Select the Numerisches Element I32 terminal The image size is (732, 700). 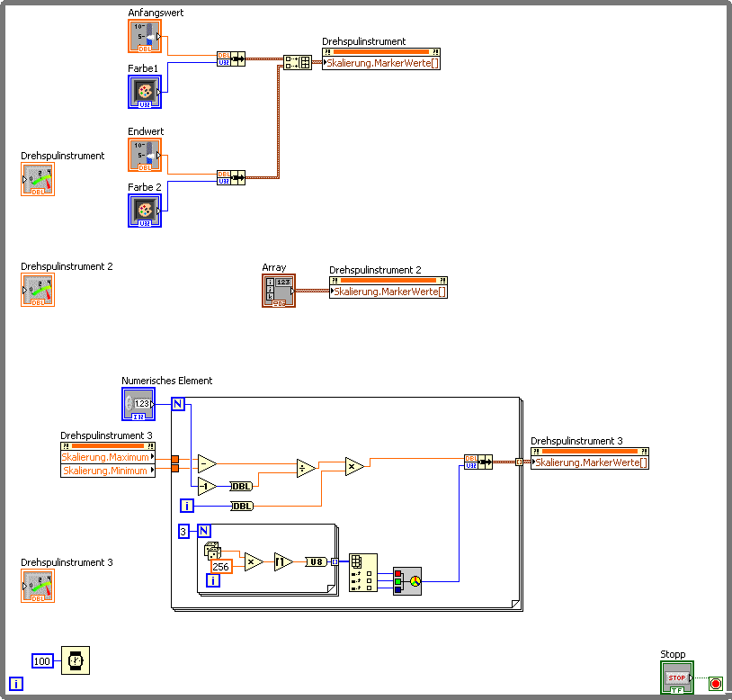point(138,404)
